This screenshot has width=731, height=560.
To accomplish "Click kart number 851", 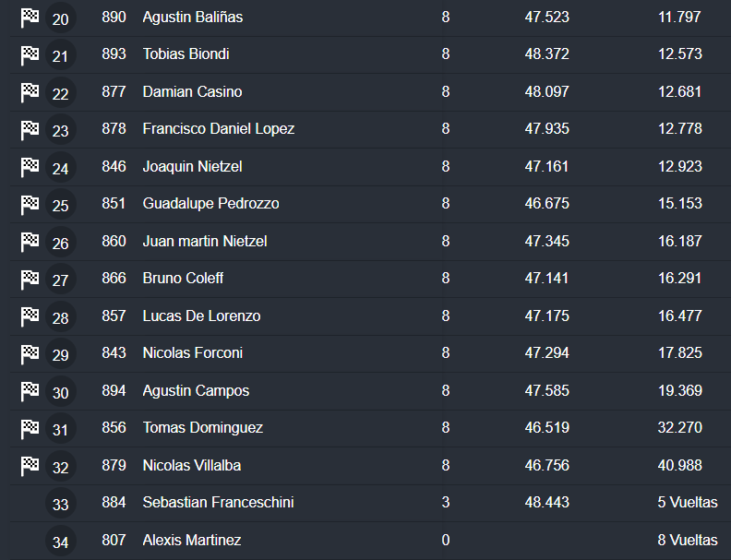I will [x=114, y=204].
